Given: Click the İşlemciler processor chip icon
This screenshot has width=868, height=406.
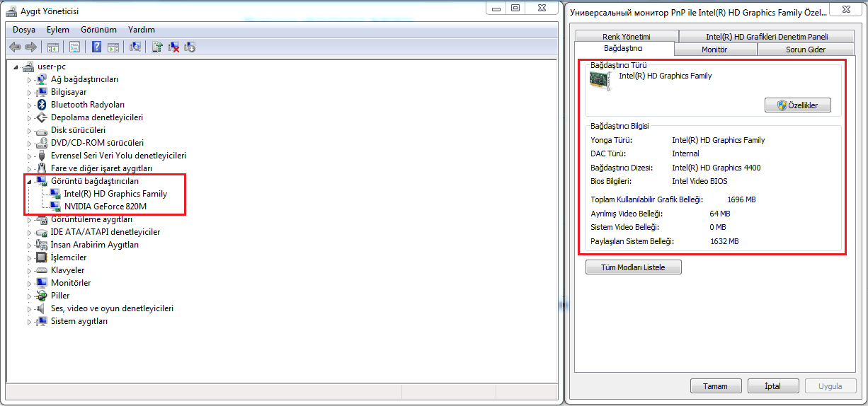Looking at the screenshot, I should coord(42,257).
